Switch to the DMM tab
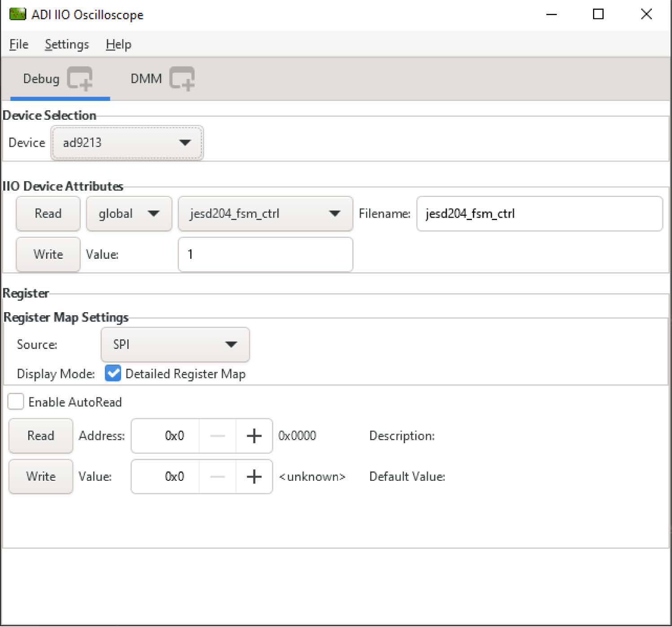The image size is (672, 627). tap(146, 79)
